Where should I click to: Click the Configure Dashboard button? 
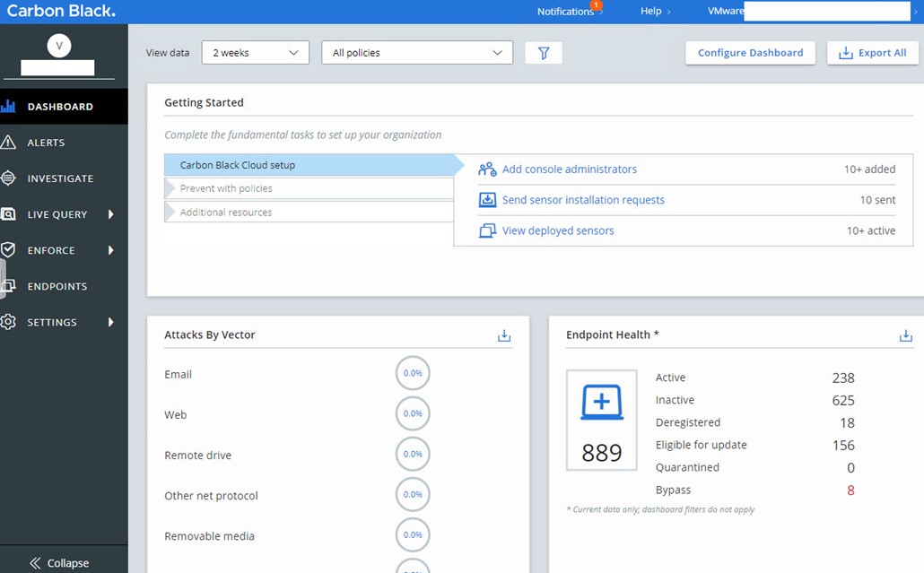click(x=750, y=53)
